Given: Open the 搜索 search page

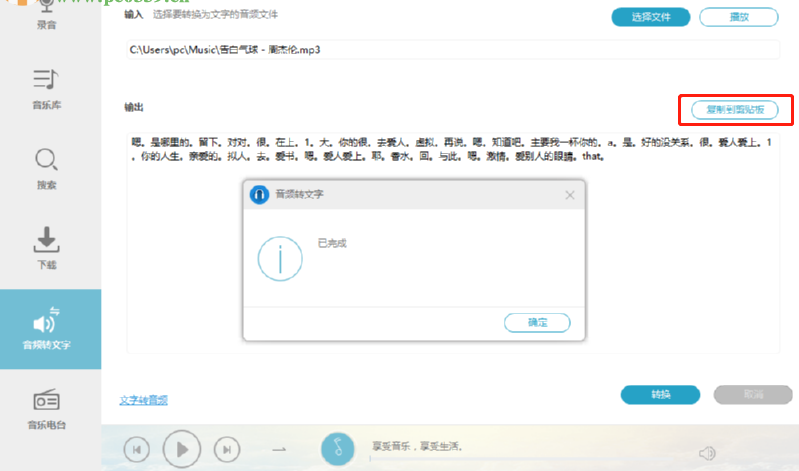Looking at the screenshot, I should click(x=46, y=169).
